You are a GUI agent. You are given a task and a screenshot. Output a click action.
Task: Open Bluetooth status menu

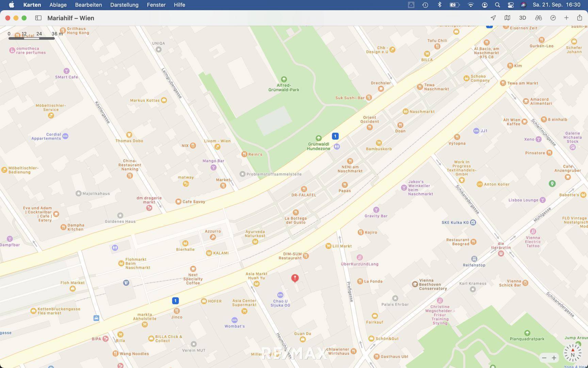[439, 5]
